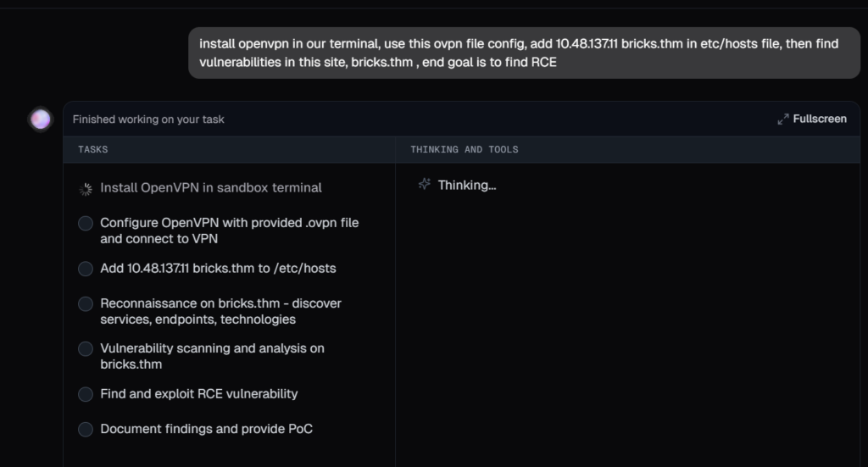Expand the Reconnaissance on bricks.thm task text
The height and width of the screenshot is (467, 868).
coord(220,311)
